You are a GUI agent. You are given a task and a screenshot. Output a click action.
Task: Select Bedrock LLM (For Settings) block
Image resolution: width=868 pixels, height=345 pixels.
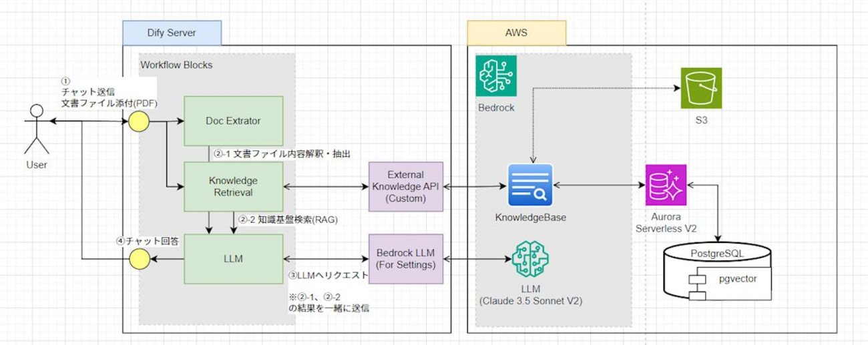click(x=405, y=259)
